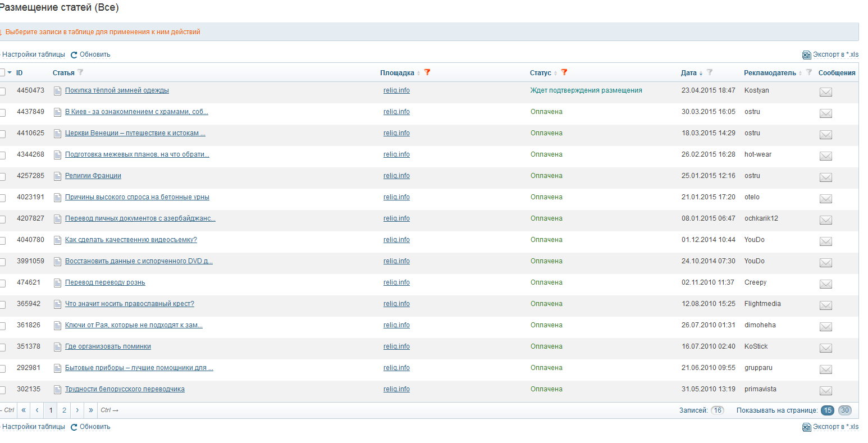Check the box for row 4450473

click(2, 91)
